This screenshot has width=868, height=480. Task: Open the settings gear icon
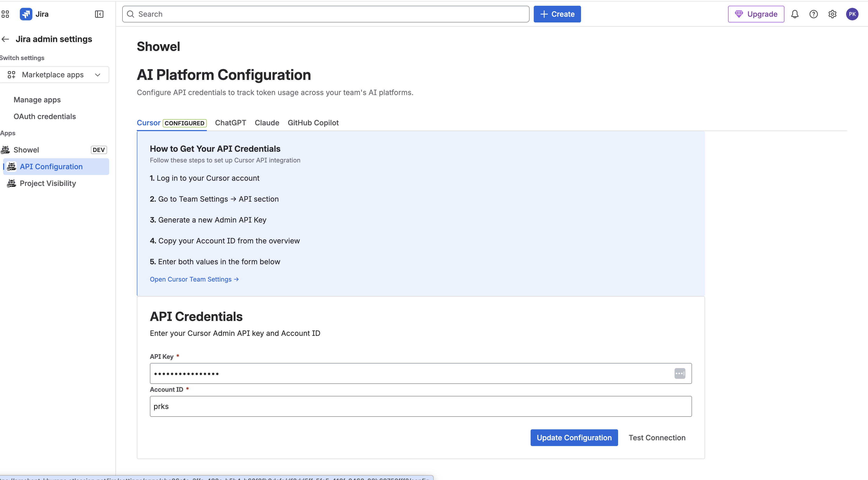(832, 14)
